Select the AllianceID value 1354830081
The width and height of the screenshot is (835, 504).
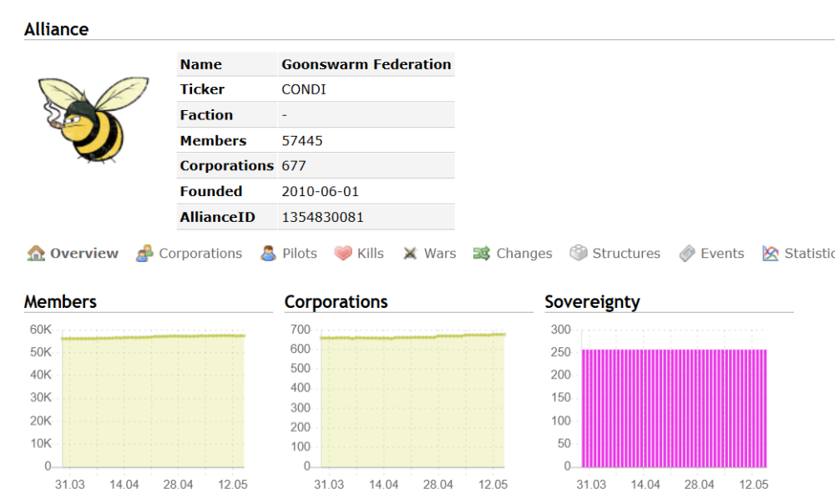(x=322, y=217)
